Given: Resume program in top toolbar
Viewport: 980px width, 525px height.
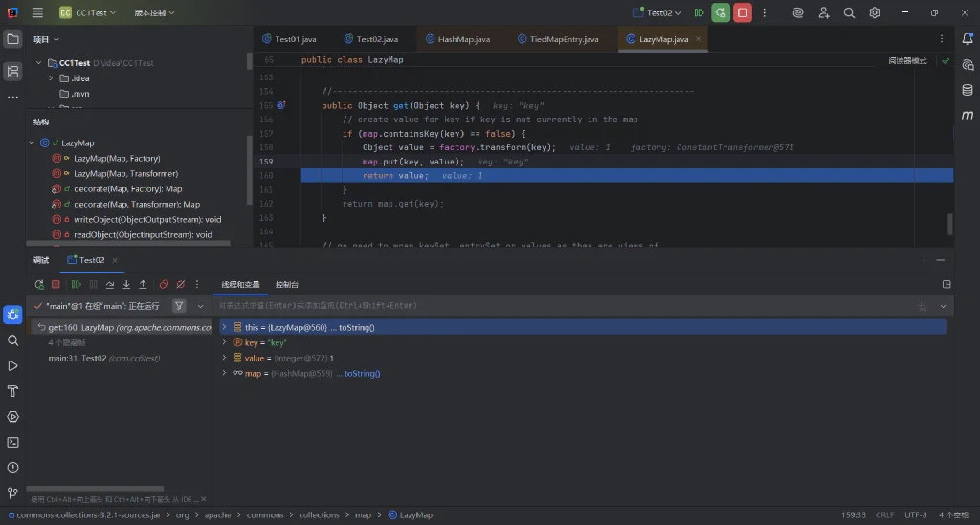Looking at the screenshot, I should click(700, 12).
